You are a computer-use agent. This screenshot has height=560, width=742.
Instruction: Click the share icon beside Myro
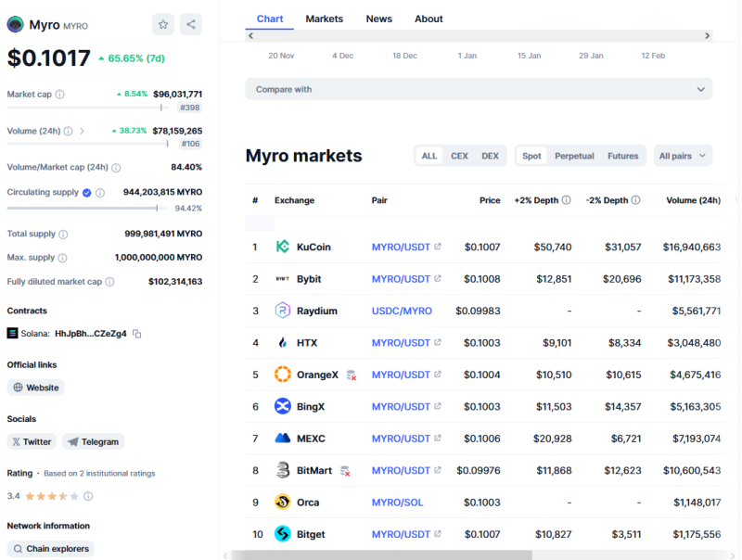point(191,24)
